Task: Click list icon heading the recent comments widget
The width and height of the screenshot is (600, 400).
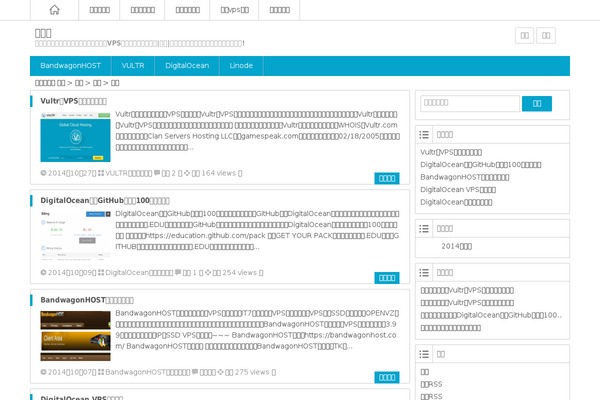Action: point(424,273)
